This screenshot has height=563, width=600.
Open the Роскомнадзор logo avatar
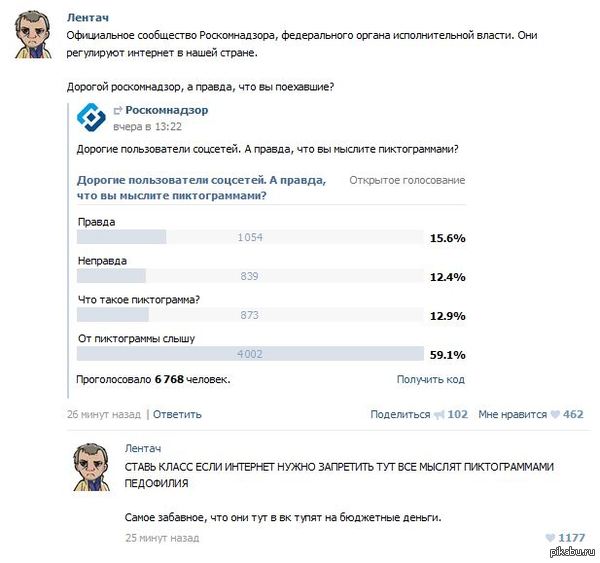(92, 118)
